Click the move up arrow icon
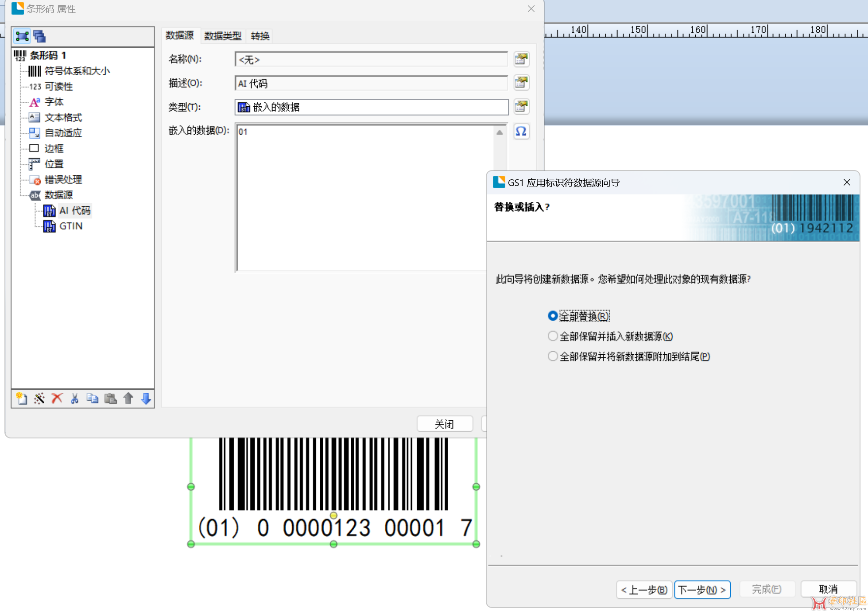868x612 pixels. point(128,398)
